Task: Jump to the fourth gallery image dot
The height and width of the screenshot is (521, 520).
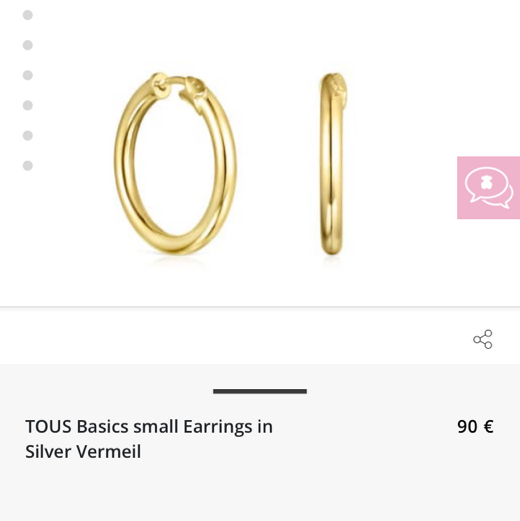Action: coord(28,105)
